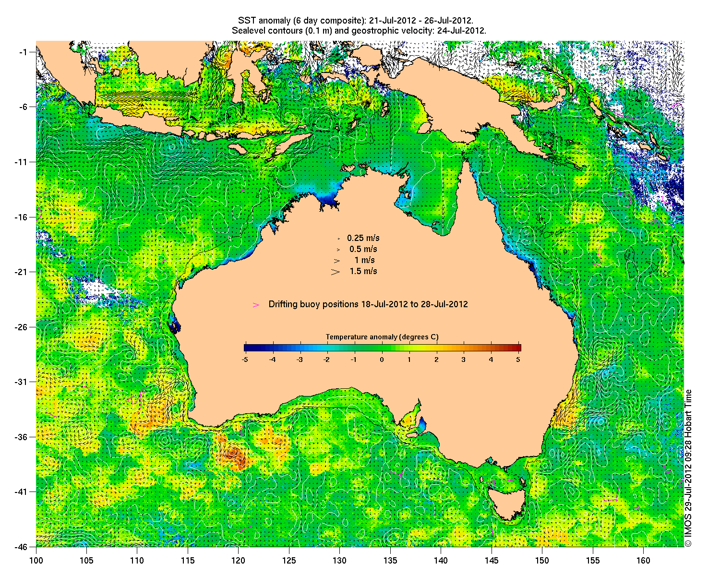Click the "-3" colorbar tick label

point(300,360)
